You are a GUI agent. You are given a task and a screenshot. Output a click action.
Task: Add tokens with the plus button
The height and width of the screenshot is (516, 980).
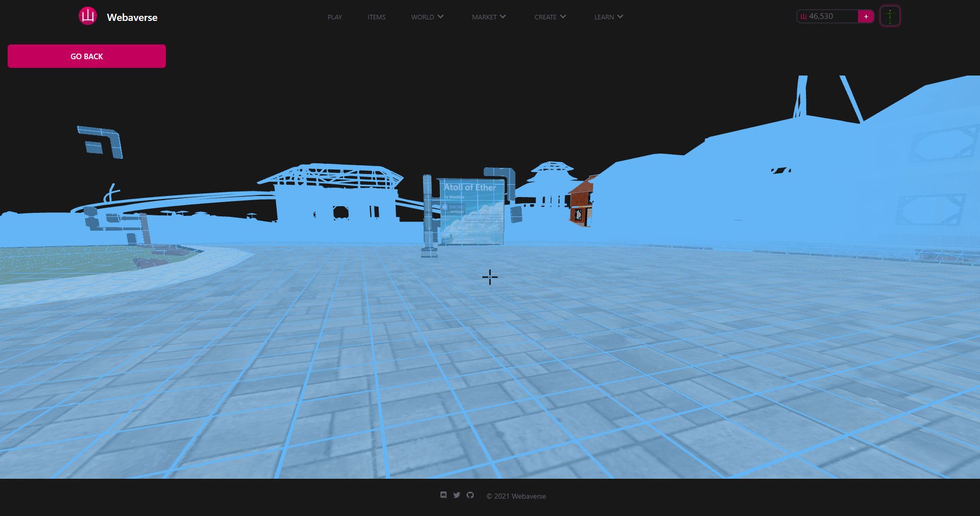click(866, 16)
